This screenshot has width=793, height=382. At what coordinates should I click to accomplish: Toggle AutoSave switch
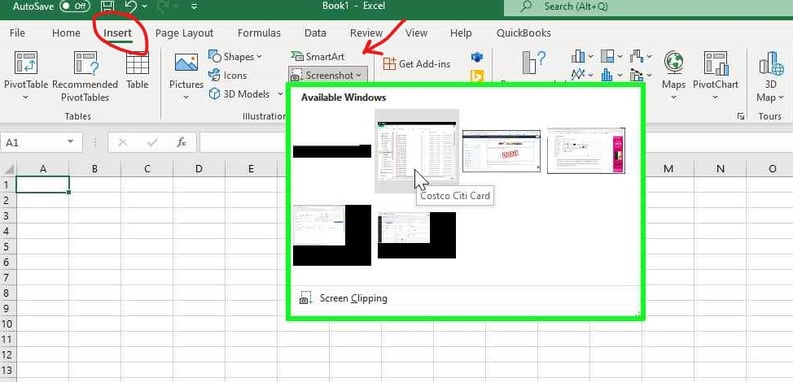75,7
